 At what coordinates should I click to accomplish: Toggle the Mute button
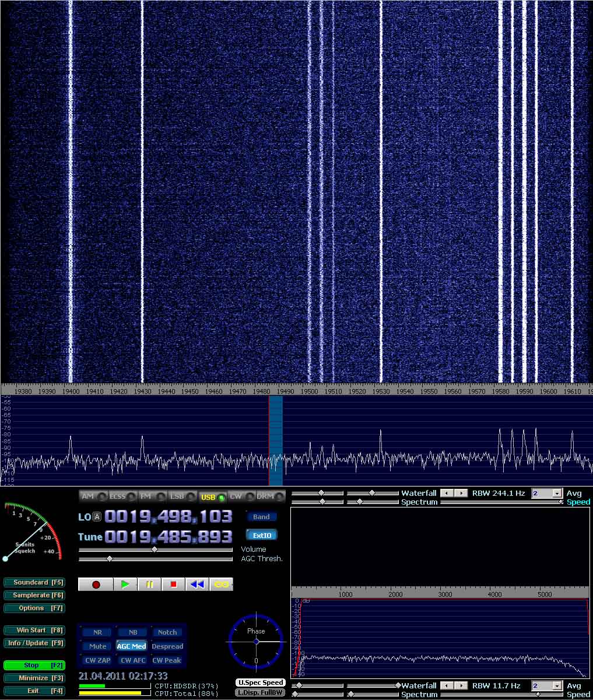tap(97, 646)
